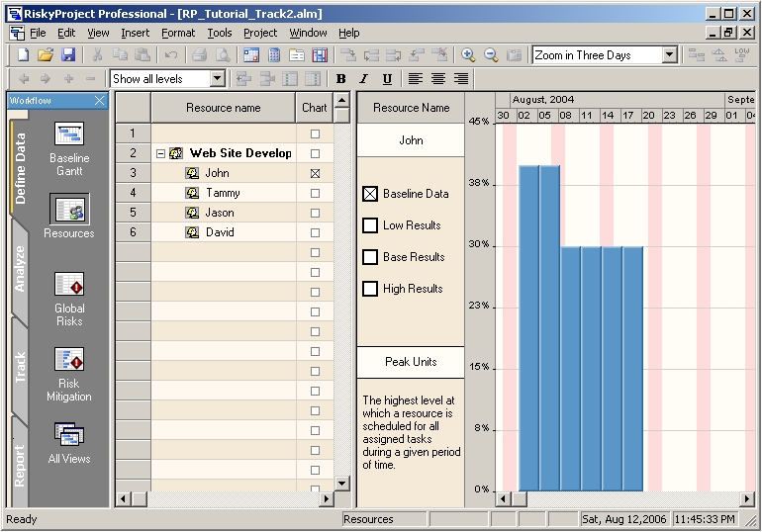
Task: Click the Chart column header
Action: (x=315, y=108)
